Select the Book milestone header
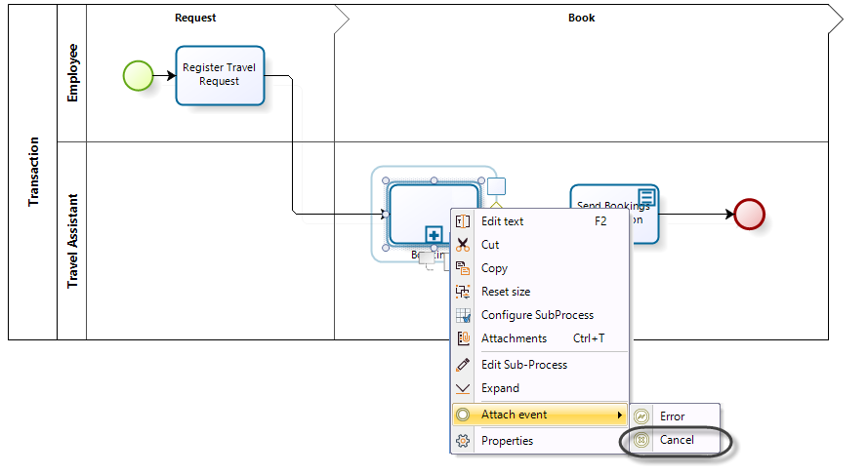Image resolution: width=868 pixels, height=475 pixels. coord(581,18)
